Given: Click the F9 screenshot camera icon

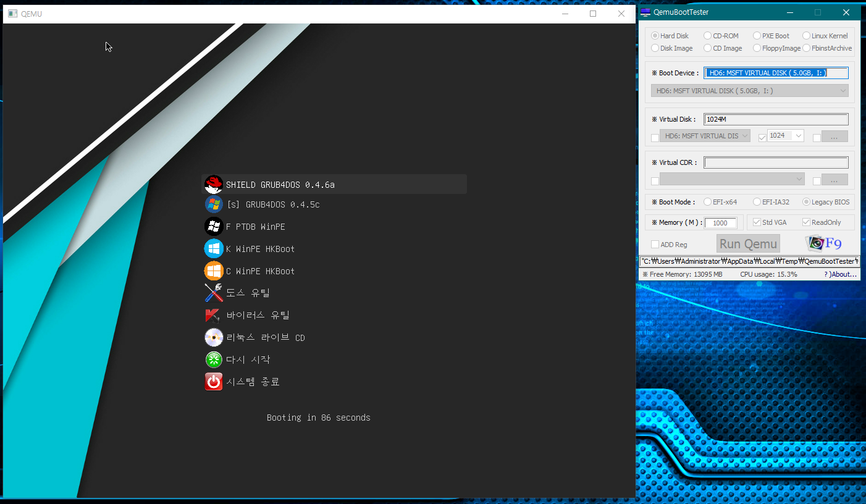Looking at the screenshot, I should coord(823,243).
